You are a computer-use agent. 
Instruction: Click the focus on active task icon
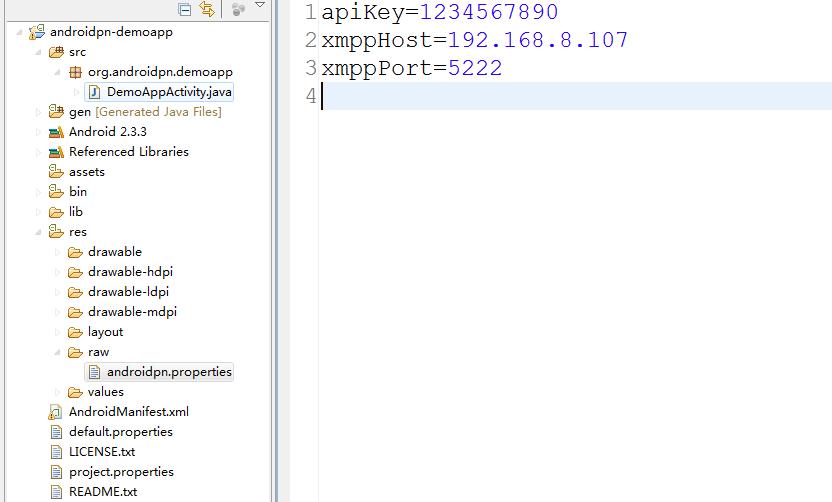238,9
